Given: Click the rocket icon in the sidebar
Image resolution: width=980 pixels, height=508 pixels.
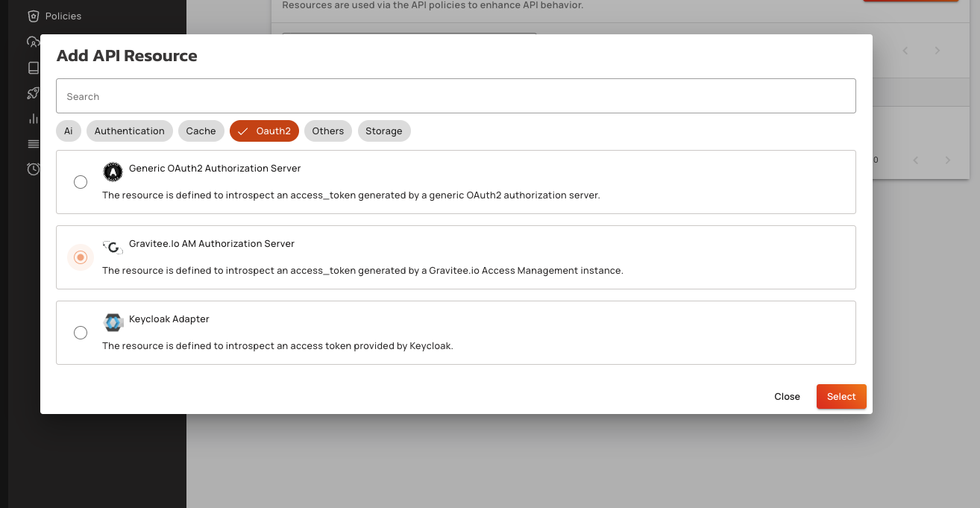Looking at the screenshot, I should click(33, 93).
